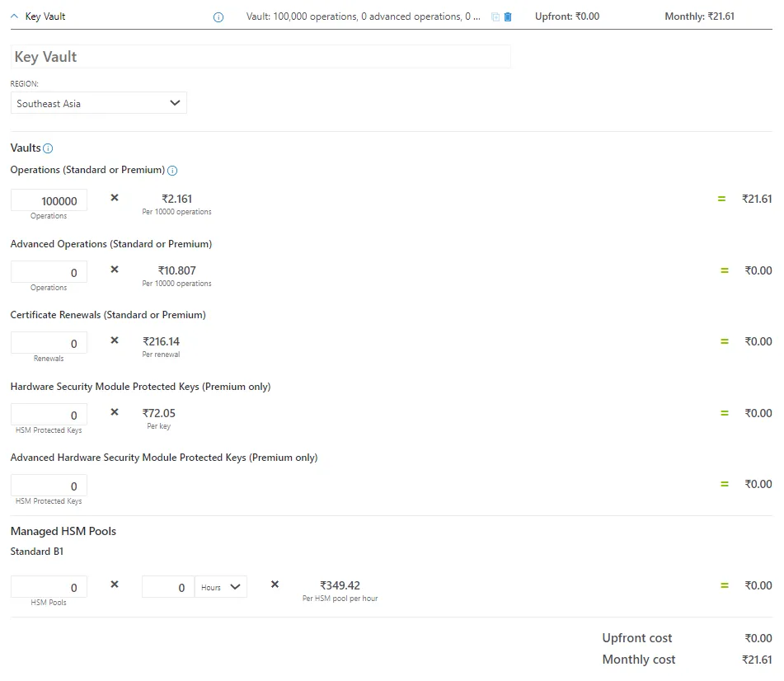Click the Key Vault title in the header

tap(45, 16)
